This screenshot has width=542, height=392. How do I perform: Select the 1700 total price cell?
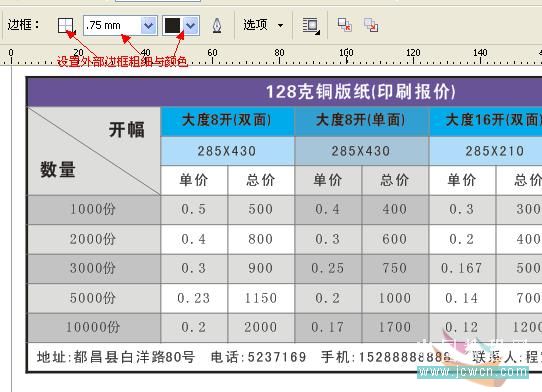[x=395, y=328]
